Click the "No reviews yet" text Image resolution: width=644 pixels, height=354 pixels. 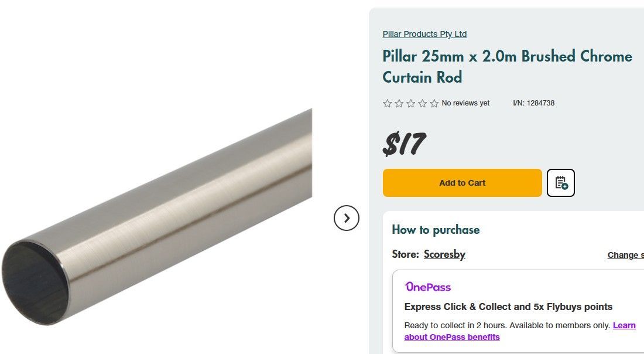(x=465, y=103)
